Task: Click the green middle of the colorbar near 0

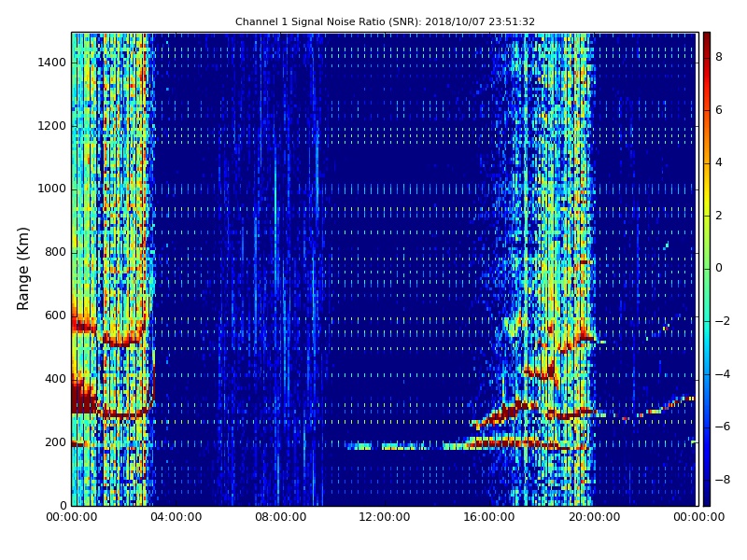Action: [707, 269]
